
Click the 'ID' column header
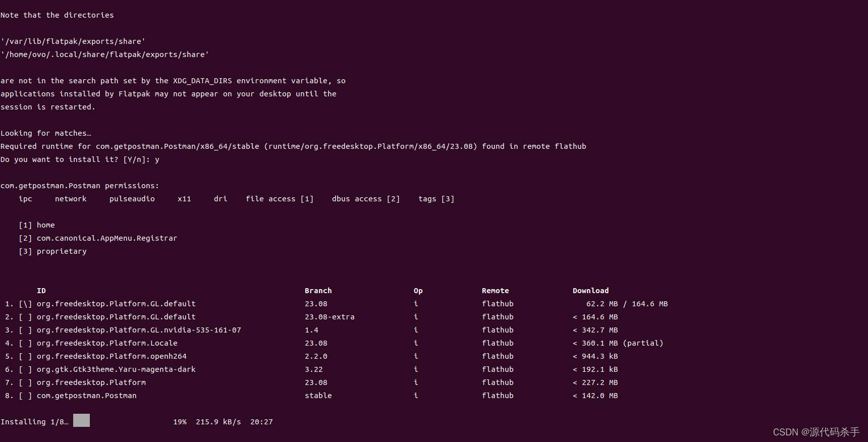41,291
